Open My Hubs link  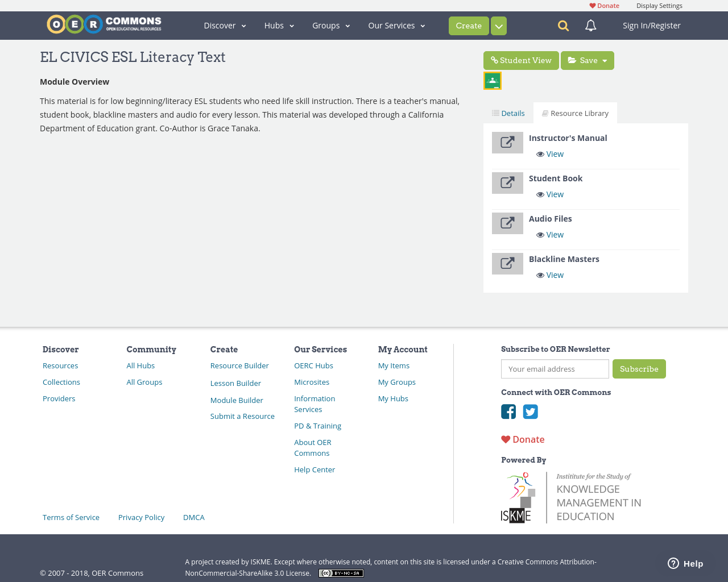[393, 398]
